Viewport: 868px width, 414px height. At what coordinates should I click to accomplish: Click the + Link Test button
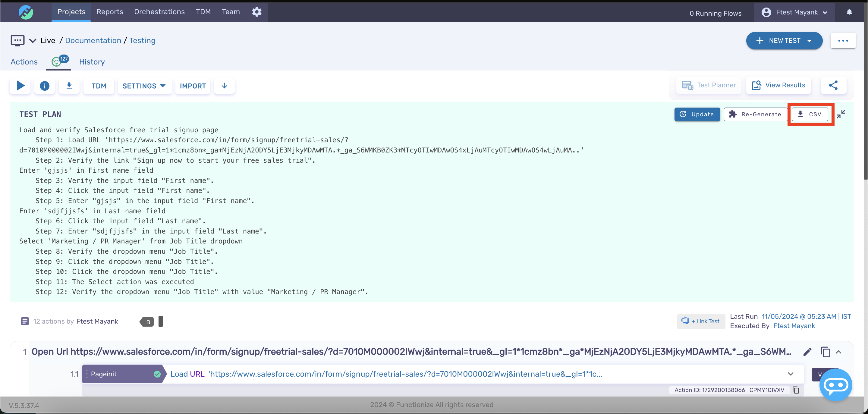point(701,321)
